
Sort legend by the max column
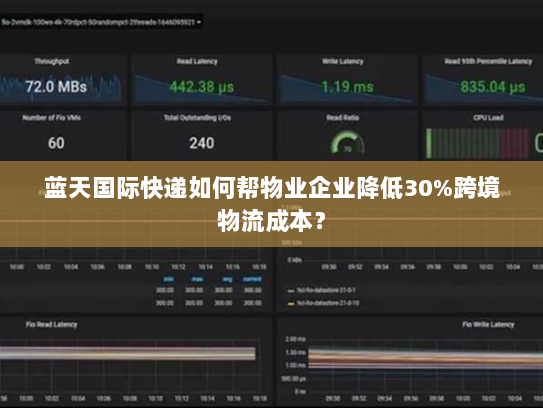point(197,279)
